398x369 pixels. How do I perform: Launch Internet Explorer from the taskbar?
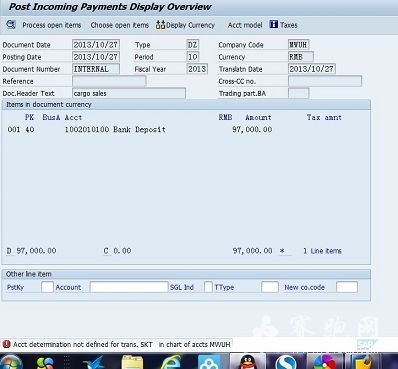click(170, 362)
